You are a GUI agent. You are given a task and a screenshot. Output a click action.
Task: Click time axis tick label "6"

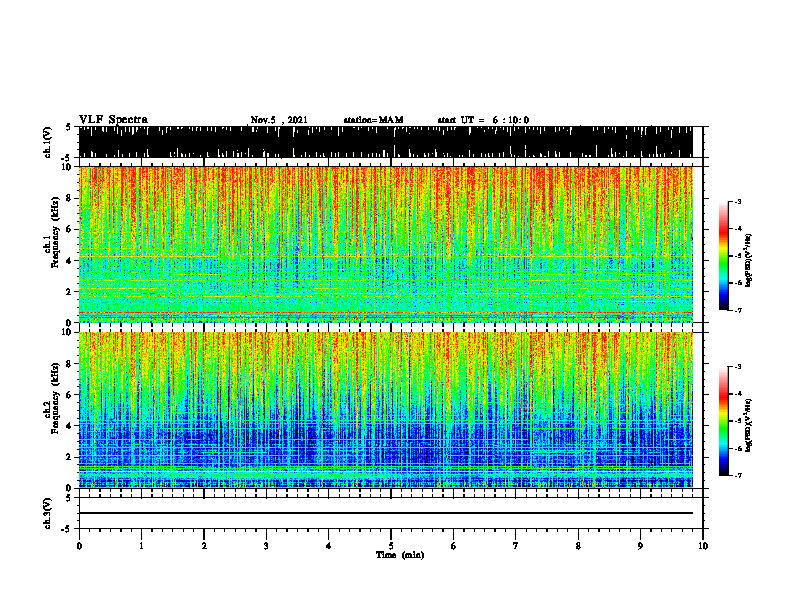(x=454, y=546)
